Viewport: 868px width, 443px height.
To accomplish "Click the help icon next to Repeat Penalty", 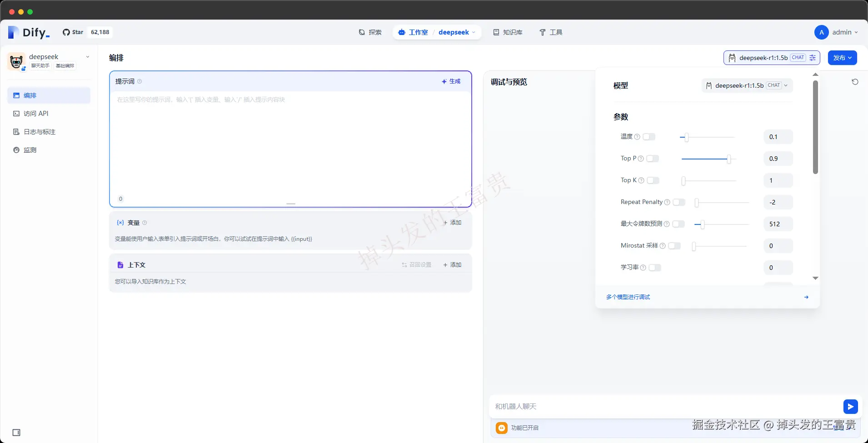I will (x=667, y=202).
